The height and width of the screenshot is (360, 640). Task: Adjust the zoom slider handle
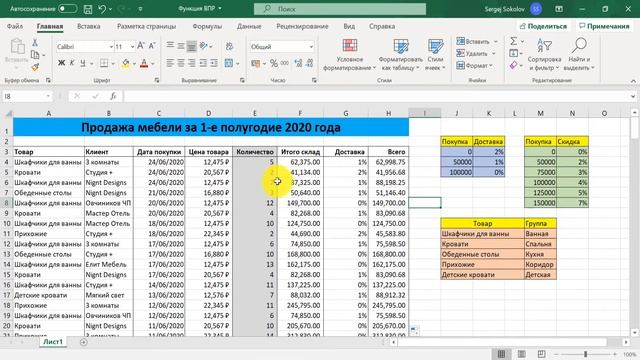tap(585, 354)
